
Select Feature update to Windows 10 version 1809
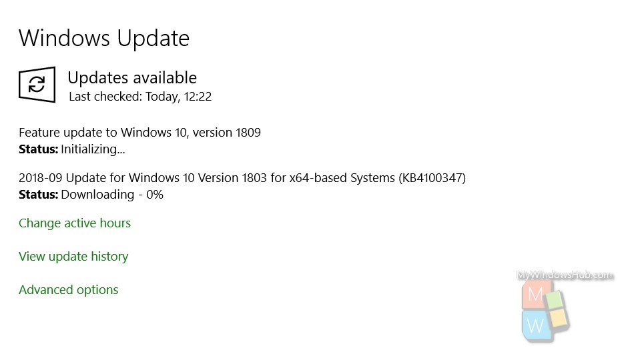click(139, 133)
